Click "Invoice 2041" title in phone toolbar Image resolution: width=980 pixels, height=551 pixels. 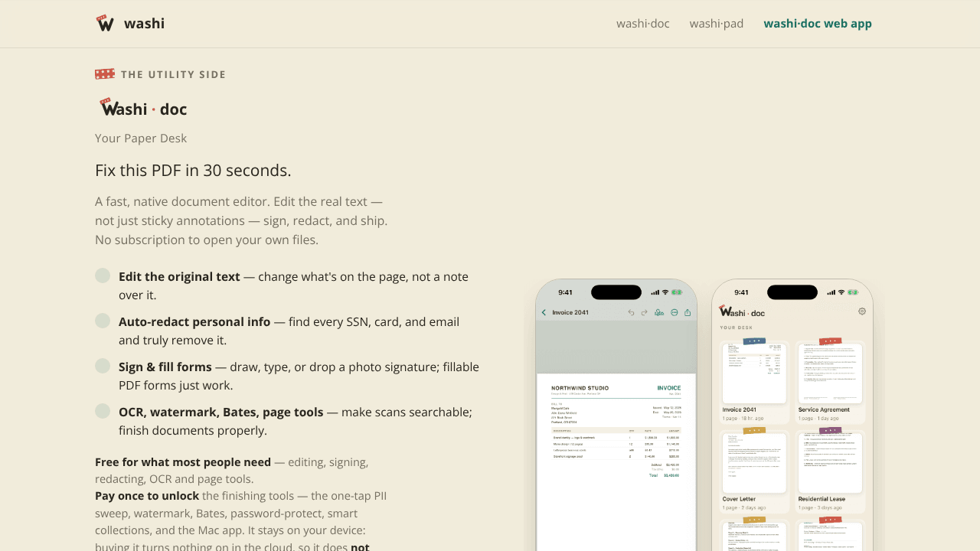(570, 312)
